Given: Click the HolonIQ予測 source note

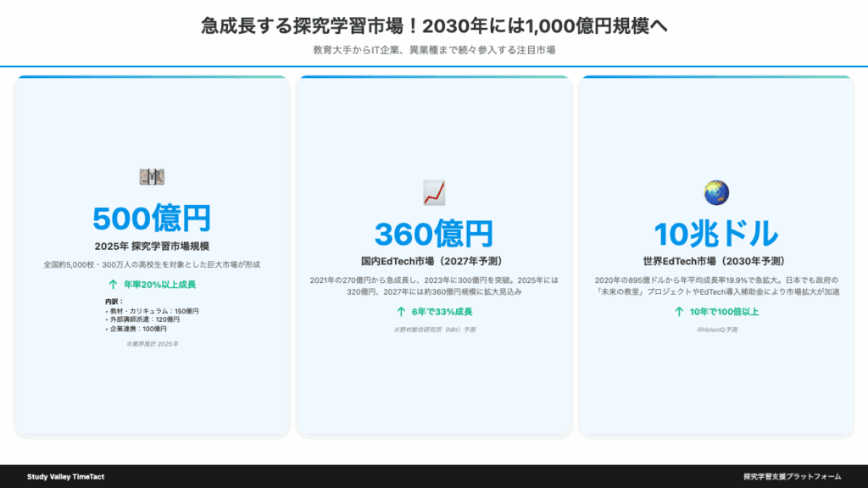Looking at the screenshot, I should click(x=716, y=330).
